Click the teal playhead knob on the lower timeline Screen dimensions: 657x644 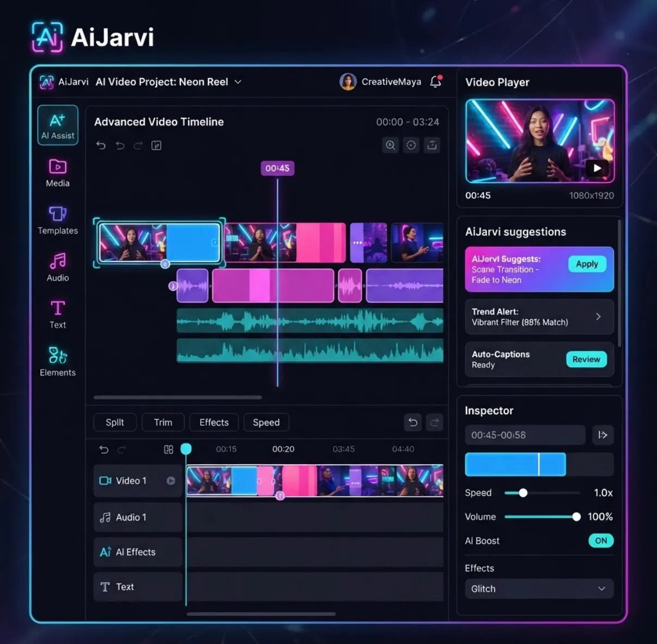click(x=186, y=449)
